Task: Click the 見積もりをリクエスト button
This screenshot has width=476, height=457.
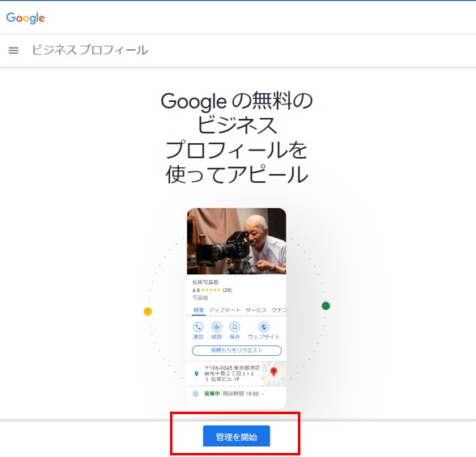Action: pyautogui.click(x=236, y=350)
